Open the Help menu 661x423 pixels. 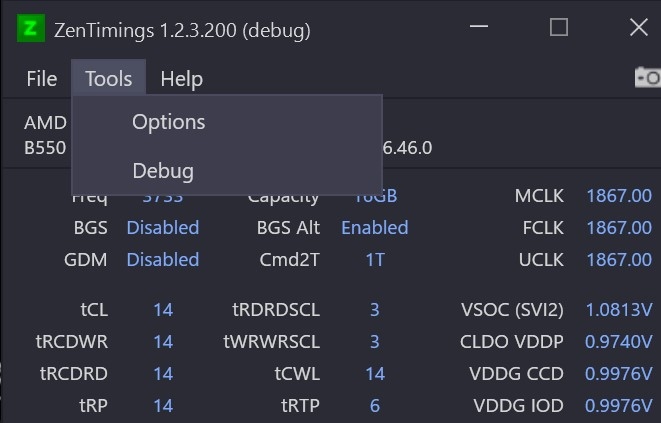[182, 79]
